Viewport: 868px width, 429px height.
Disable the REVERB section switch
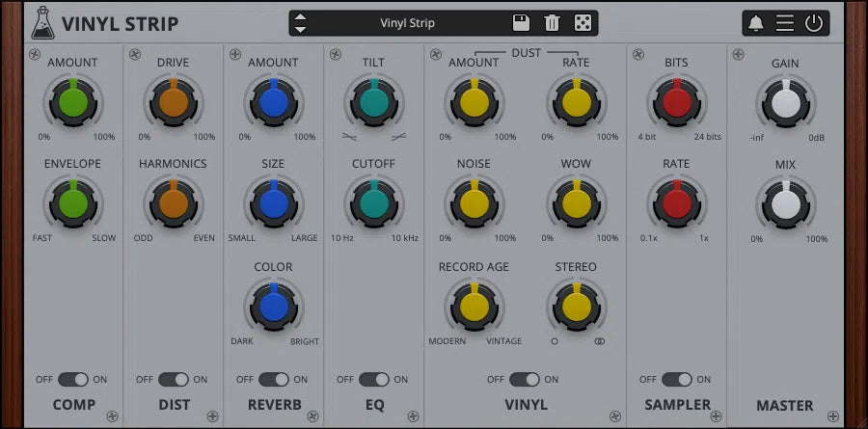click(x=274, y=380)
